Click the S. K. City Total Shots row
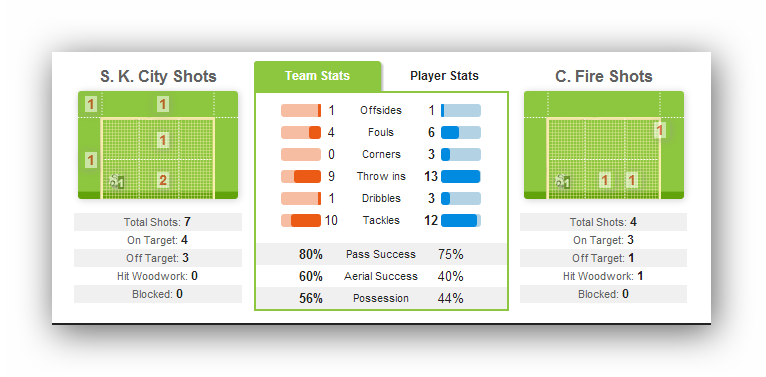Viewport: 766px width, 377px height. [158, 222]
